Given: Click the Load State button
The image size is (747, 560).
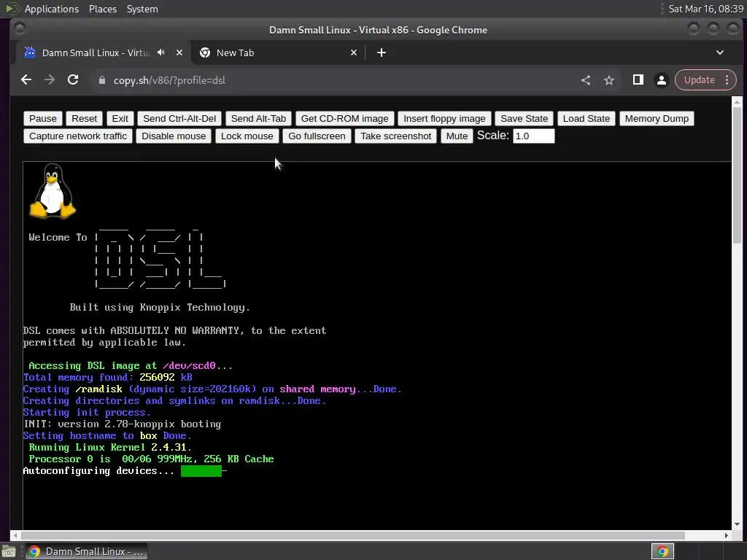Looking at the screenshot, I should point(587,119).
